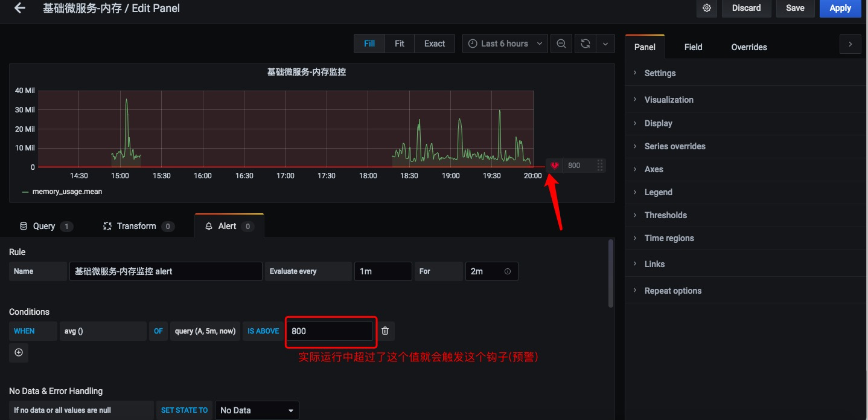Click the alert rule Name input field
The width and height of the screenshot is (868, 420).
coord(165,271)
